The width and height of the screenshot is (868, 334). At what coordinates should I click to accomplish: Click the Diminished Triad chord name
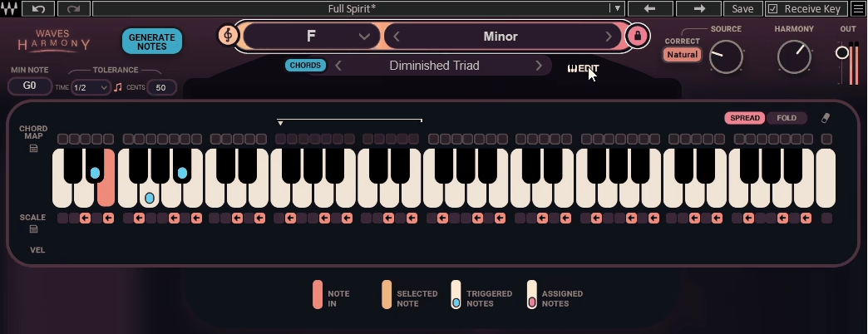point(435,66)
